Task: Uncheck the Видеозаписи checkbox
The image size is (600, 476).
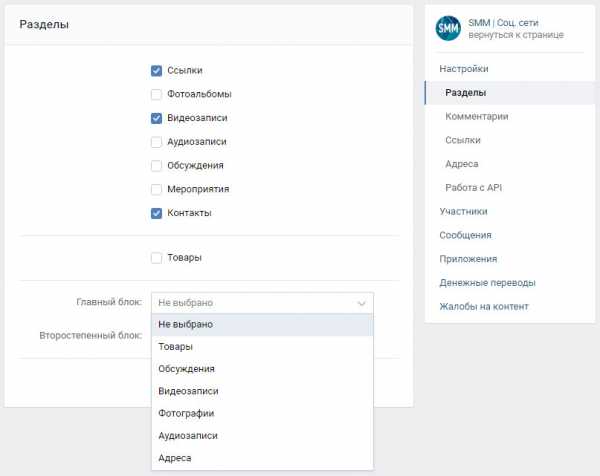Action: tap(156, 118)
